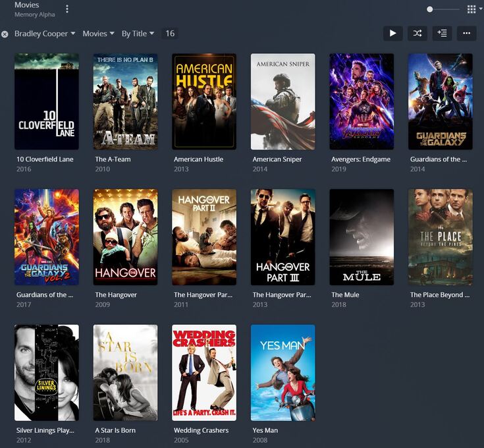
Task: Open the Wedding Crashers poster
Action: click(204, 373)
